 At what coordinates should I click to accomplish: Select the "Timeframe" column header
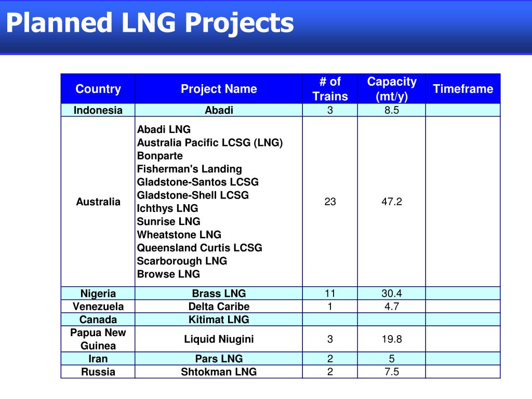tap(463, 89)
